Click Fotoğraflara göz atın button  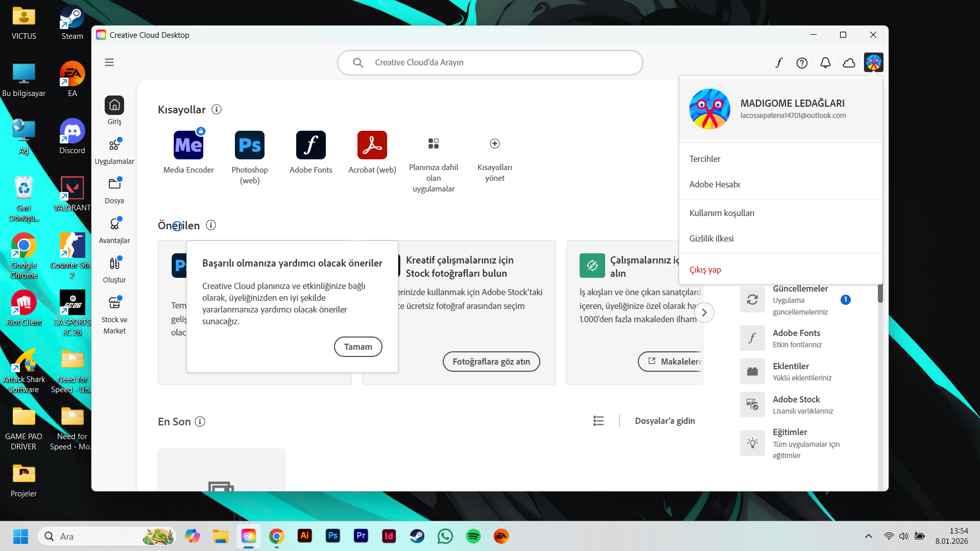click(491, 362)
